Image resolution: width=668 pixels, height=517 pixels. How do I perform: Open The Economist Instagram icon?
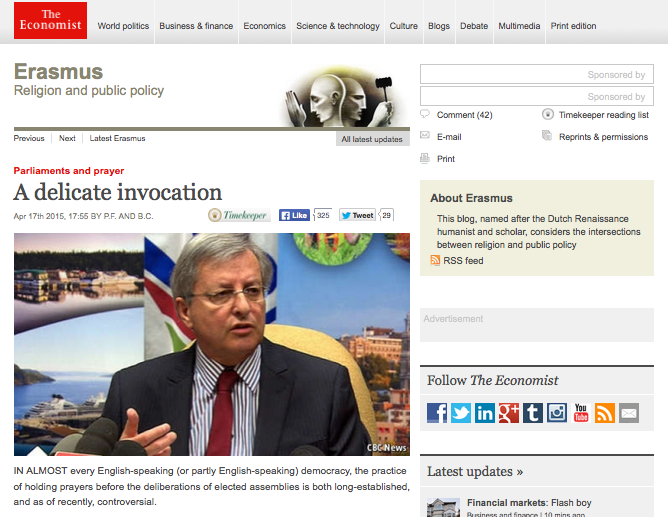pos(557,412)
